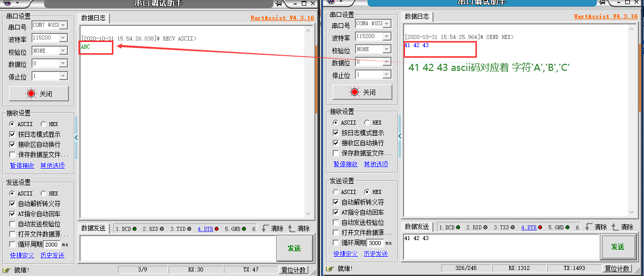Toggle 自动解析转义符 checkbox in right window
Viewport: 644px width, 276px height.
click(336, 202)
